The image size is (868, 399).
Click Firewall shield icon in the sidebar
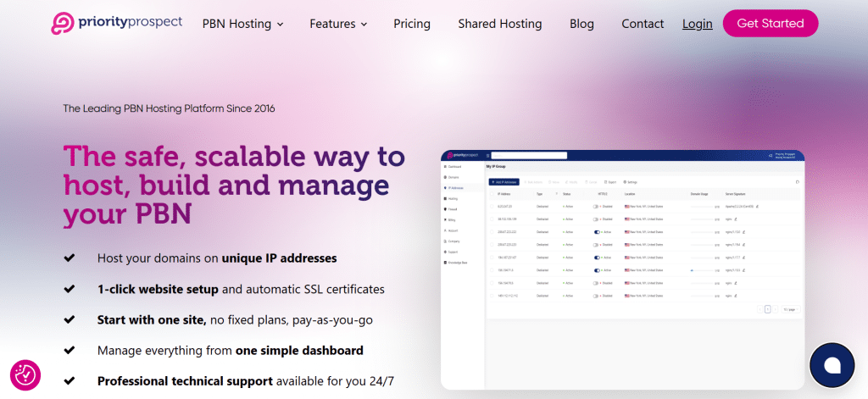(445, 209)
